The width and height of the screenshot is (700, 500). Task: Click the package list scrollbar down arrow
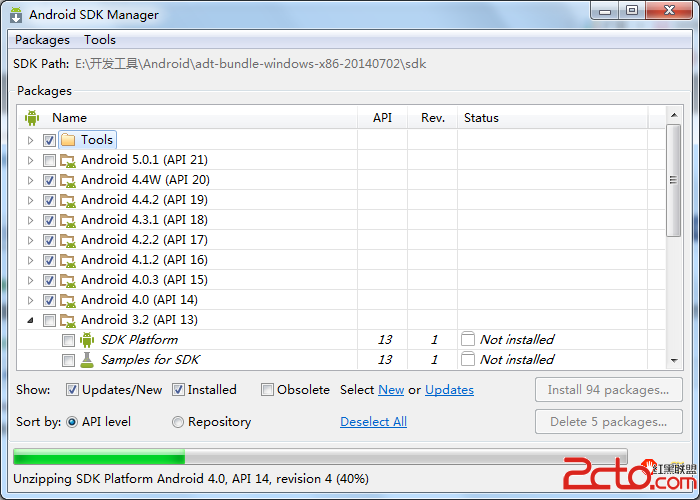click(x=674, y=361)
